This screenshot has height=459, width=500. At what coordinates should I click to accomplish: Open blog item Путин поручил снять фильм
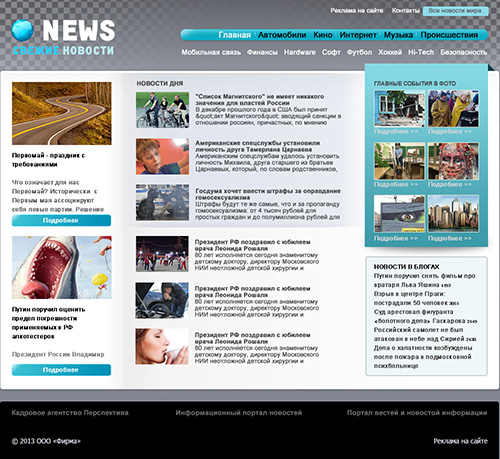424,280
